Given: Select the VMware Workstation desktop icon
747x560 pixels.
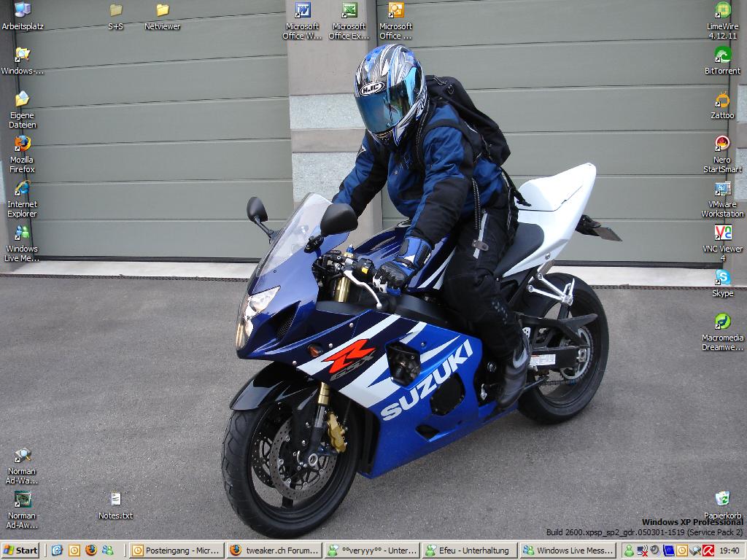Looking at the screenshot, I should tap(722, 189).
